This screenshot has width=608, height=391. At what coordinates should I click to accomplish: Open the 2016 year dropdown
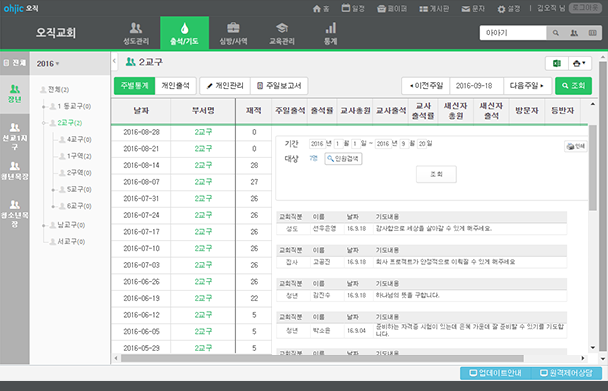click(x=48, y=64)
